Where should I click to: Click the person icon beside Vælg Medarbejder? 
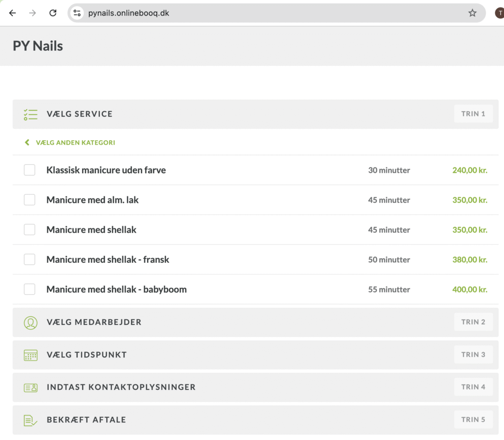[x=31, y=322]
